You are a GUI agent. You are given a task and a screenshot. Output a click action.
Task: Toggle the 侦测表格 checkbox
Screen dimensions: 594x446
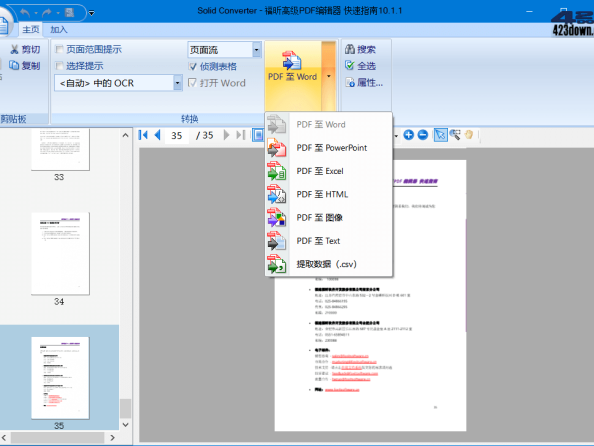(192, 66)
